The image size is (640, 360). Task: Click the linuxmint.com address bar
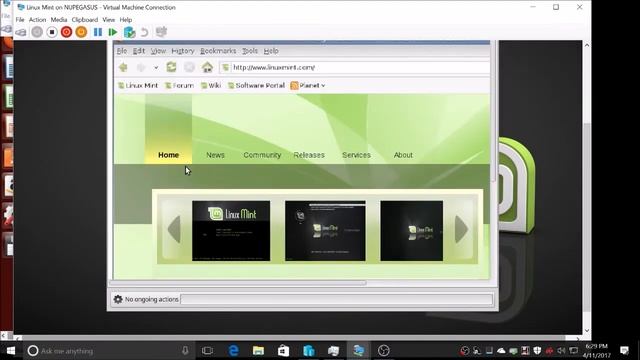[x=354, y=67]
